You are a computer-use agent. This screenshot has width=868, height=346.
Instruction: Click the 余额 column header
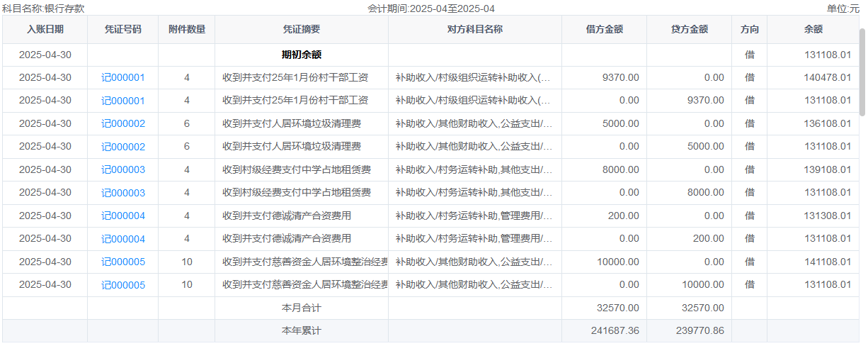click(x=813, y=30)
